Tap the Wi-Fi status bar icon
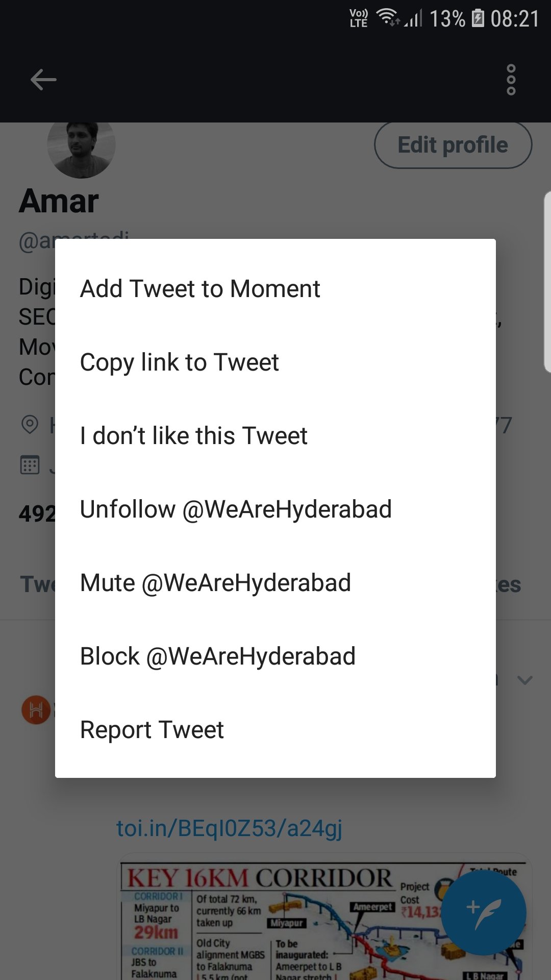Viewport: 551px width, 980px height. tap(388, 18)
